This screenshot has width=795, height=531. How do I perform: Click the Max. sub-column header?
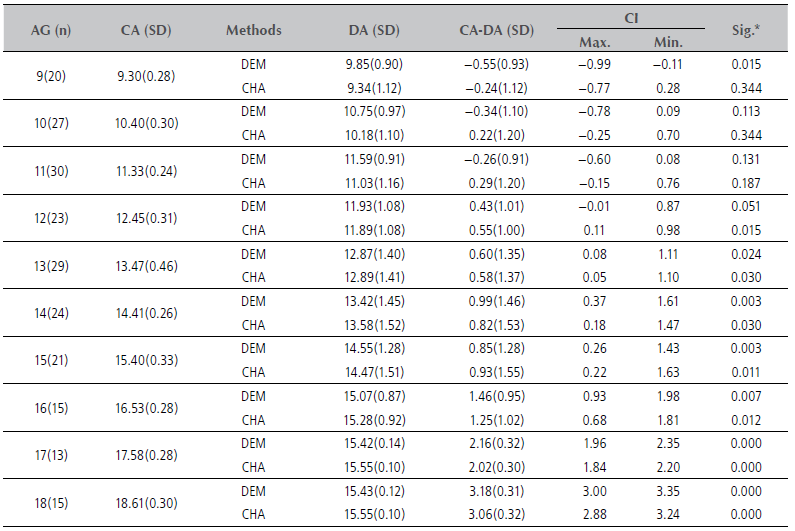[x=596, y=41]
